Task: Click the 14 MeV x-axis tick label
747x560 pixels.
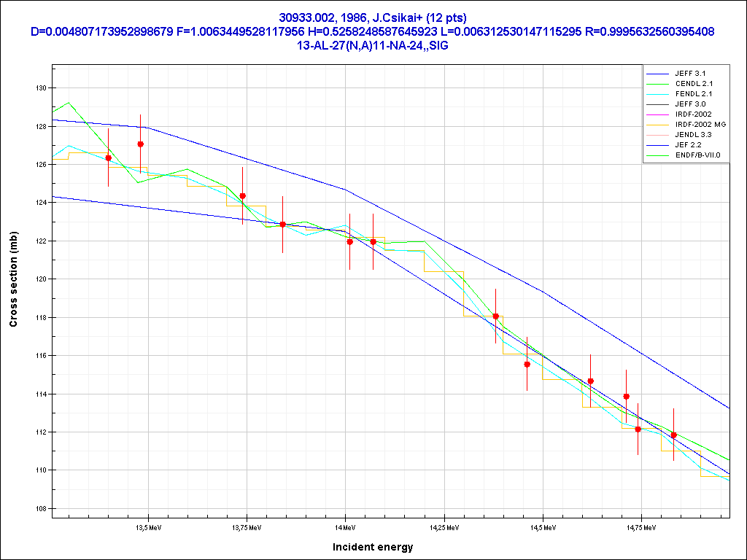Action: point(345,526)
